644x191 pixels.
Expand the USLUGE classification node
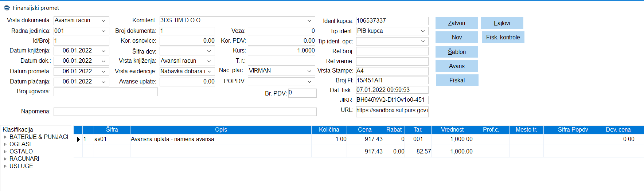click(x=5, y=166)
